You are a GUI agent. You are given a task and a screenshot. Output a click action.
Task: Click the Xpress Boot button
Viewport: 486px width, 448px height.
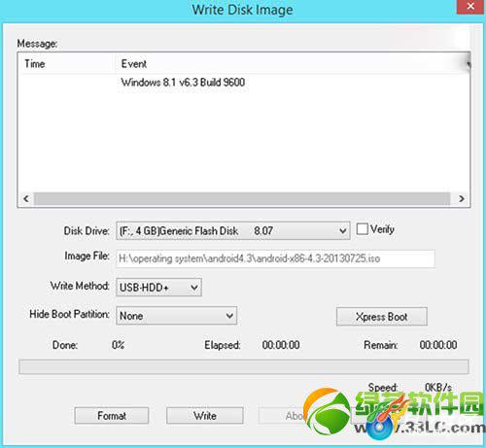point(382,317)
